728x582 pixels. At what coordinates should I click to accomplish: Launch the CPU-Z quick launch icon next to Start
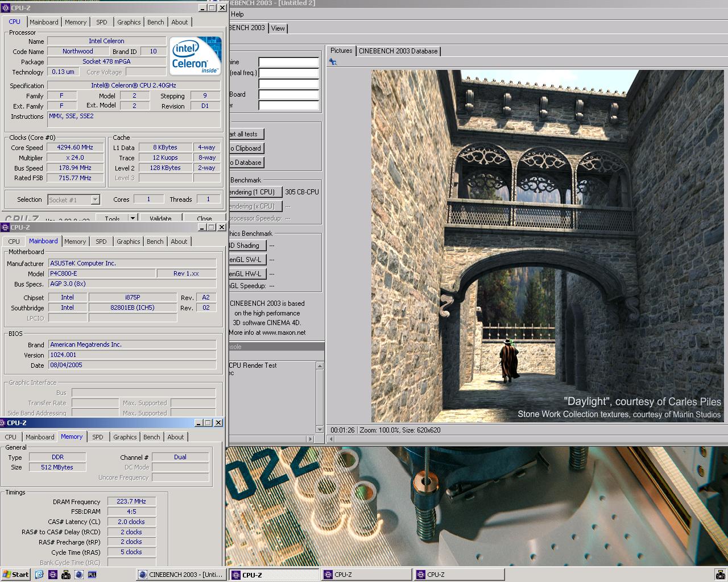53,575
